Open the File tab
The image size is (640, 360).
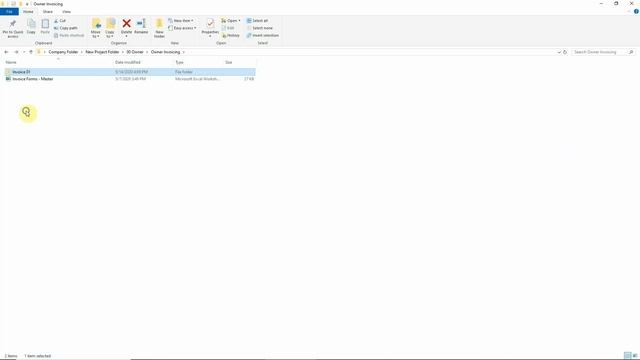pyautogui.click(x=9, y=12)
